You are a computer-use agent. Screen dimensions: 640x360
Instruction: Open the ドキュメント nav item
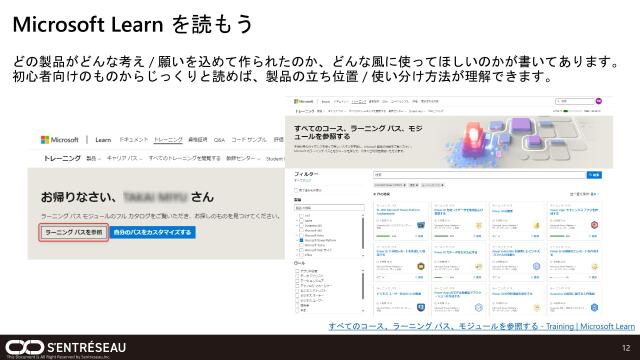(133, 140)
